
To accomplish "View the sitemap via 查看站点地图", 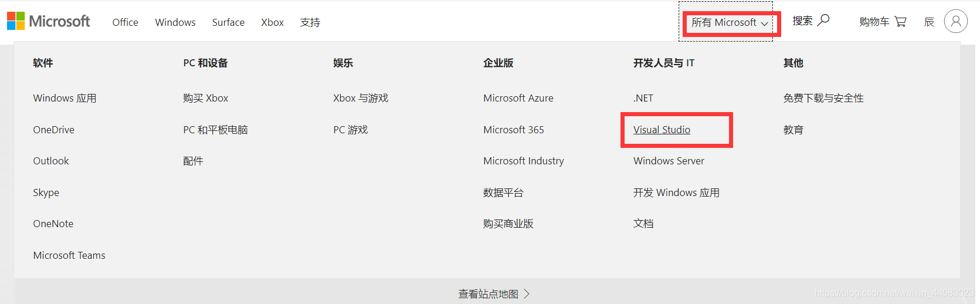I will [x=494, y=294].
